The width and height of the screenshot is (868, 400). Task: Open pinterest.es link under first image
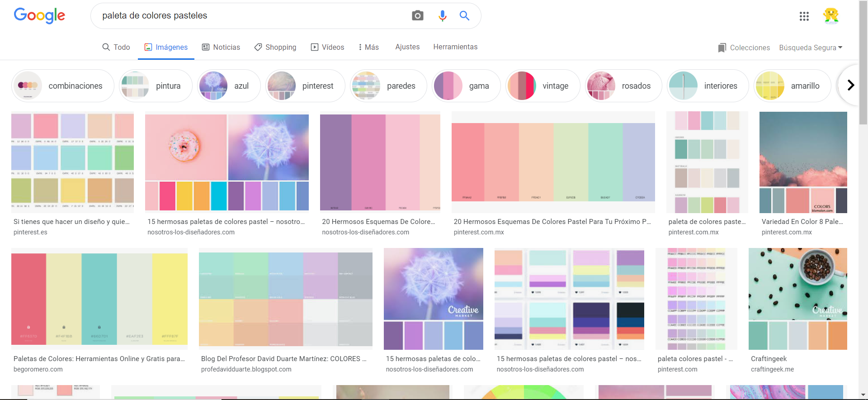click(x=30, y=232)
